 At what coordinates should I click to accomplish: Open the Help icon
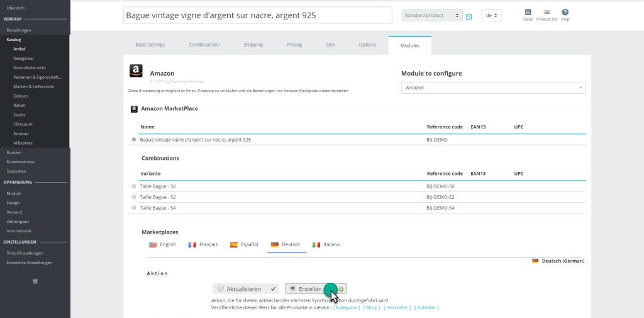click(x=565, y=15)
